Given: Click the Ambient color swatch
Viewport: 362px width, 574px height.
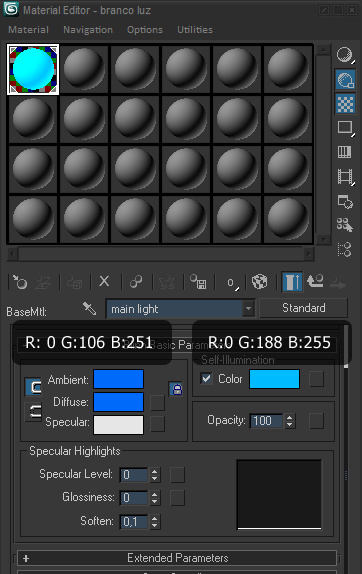Looking at the screenshot, I should pyautogui.click(x=118, y=379).
